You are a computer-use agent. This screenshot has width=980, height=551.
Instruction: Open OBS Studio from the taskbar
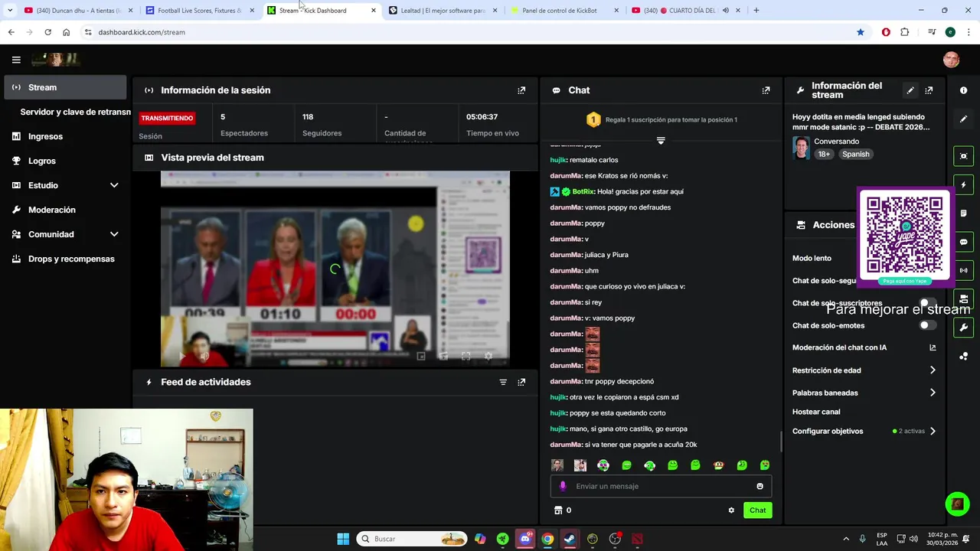coord(615,539)
